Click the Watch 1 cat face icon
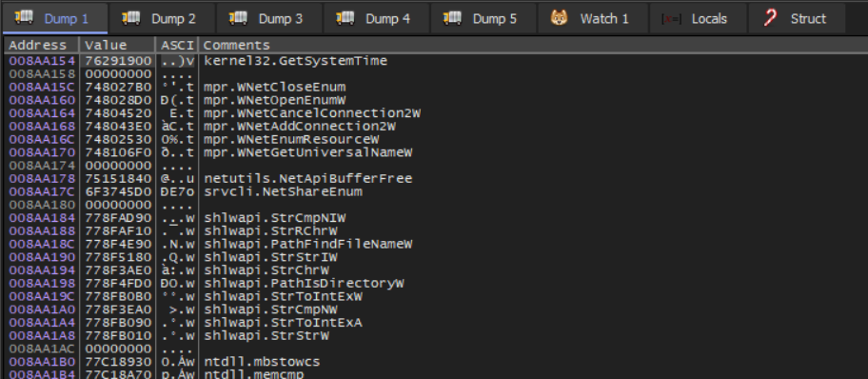The height and width of the screenshot is (379, 868). (x=560, y=18)
